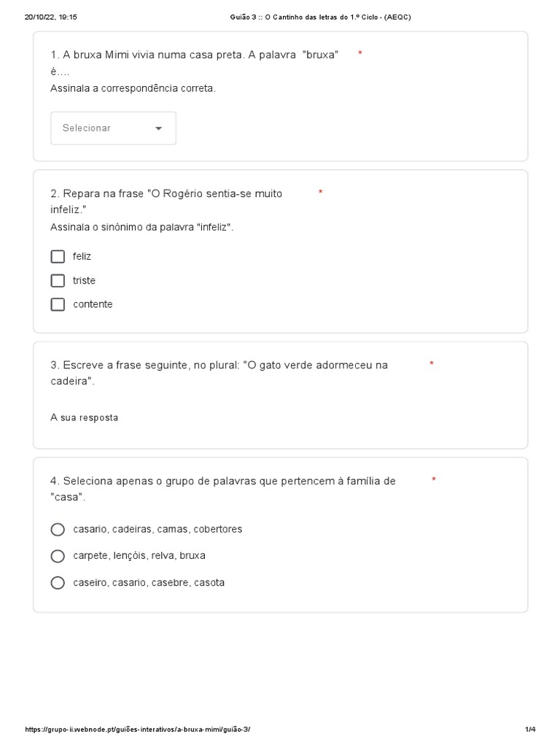Click the page number 1/4 indicator
Viewport: 560px width, 747px height.
click(530, 729)
